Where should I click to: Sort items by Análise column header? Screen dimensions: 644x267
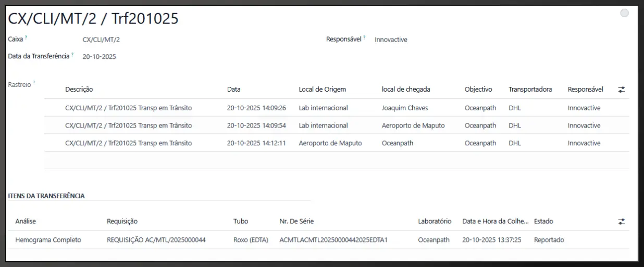[x=26, y=222]
